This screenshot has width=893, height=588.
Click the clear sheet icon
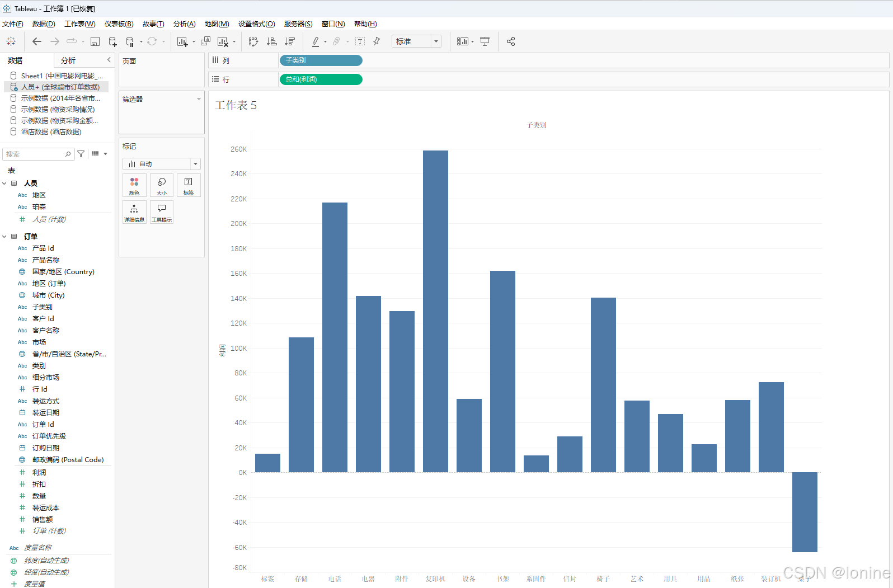pyautogui.click(x=223, y=41)
